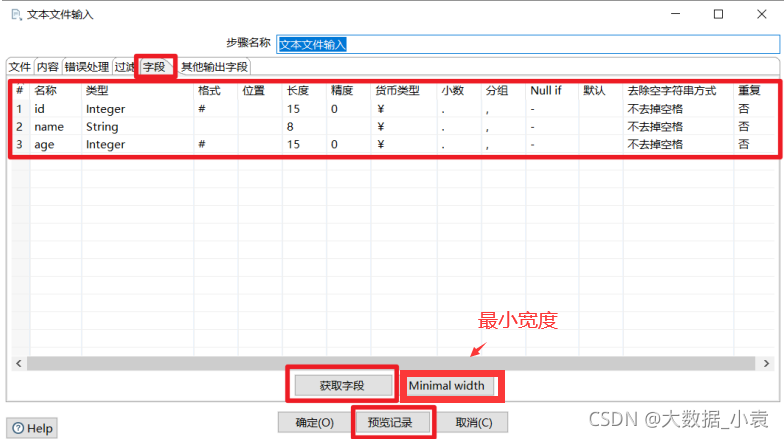This screenshot has height=439, width=784.
Task: Click the 分组 column header
Action: (x=504, y=90)
